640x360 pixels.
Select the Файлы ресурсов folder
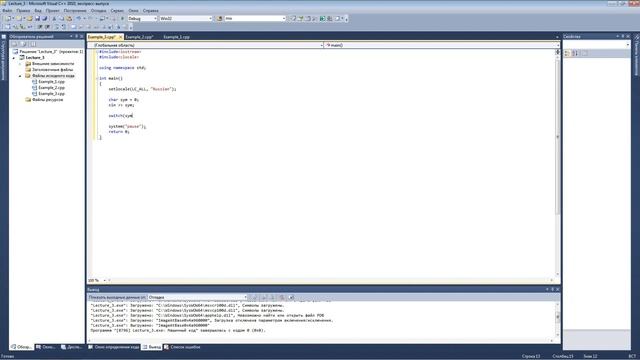tap(44, 99)
